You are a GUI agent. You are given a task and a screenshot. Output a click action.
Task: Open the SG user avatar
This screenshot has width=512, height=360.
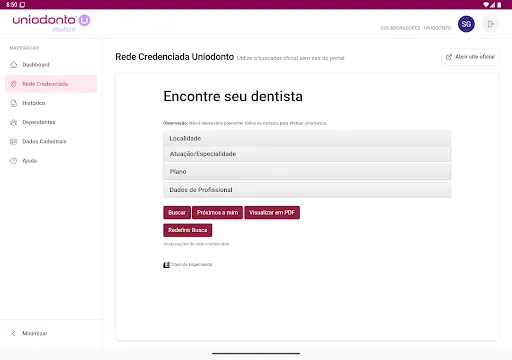click(x=466, y=24)
